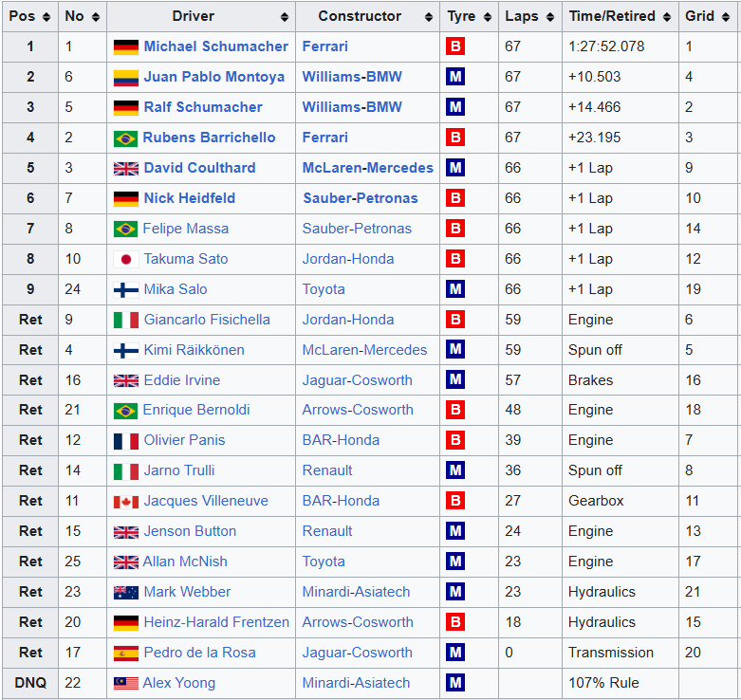Click the Time/Retired column header
The image size is (741, 700).
tap(620, 16)
